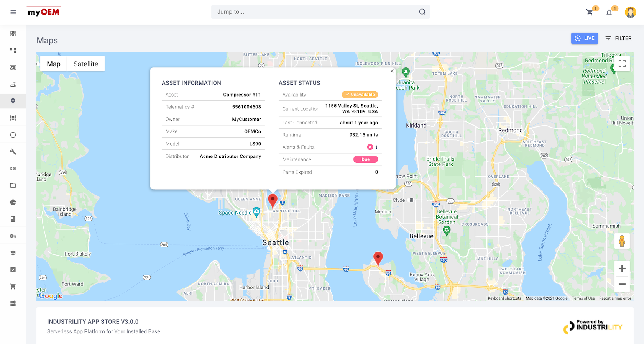Open Keyboard shortcuts link on map
Viewport: 644px width, 344px height.
(x=504, y=298)
